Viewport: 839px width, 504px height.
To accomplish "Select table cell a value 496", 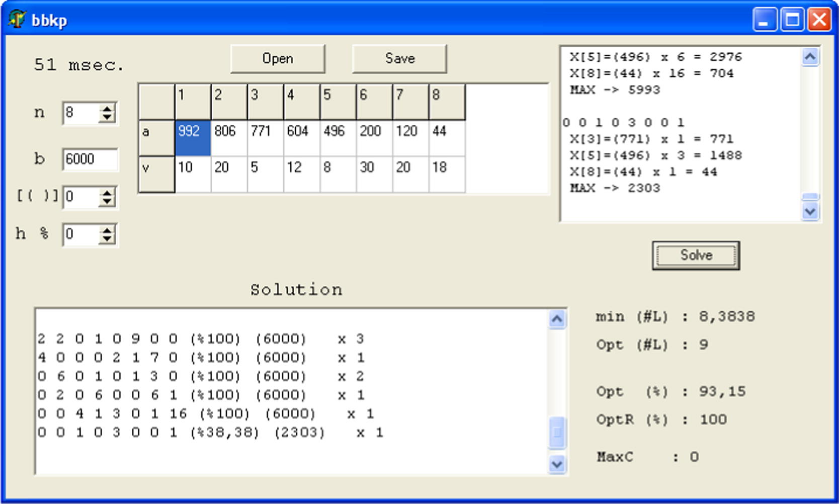I will click(338, 138).
